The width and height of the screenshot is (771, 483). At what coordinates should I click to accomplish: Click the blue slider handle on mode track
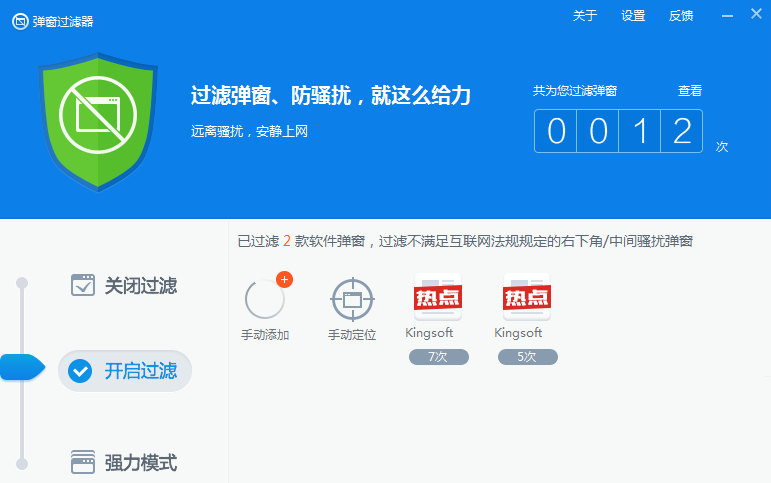point(23,367)
